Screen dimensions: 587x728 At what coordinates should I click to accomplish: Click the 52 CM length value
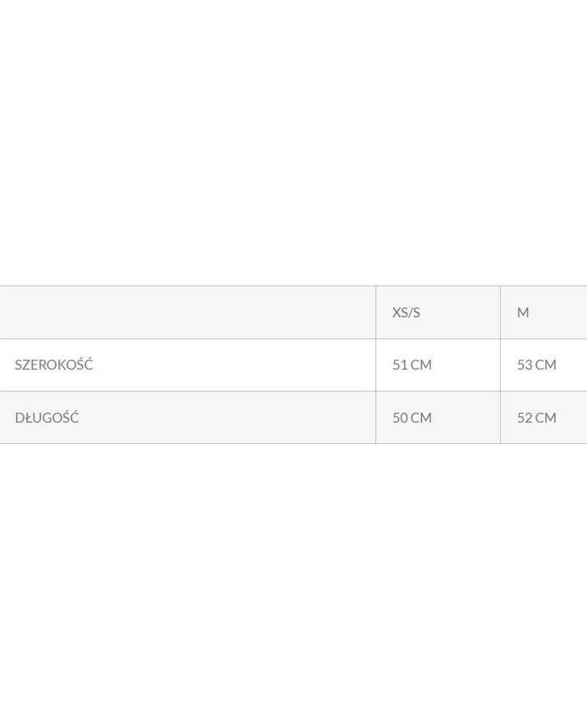[536, 418]
